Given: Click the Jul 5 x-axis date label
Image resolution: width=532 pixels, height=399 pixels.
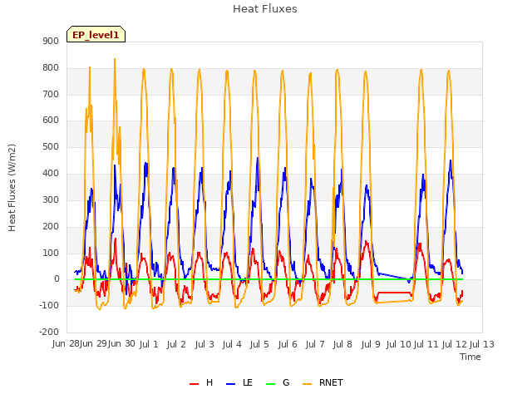Looking at the screenshot, I should [259, 344].
